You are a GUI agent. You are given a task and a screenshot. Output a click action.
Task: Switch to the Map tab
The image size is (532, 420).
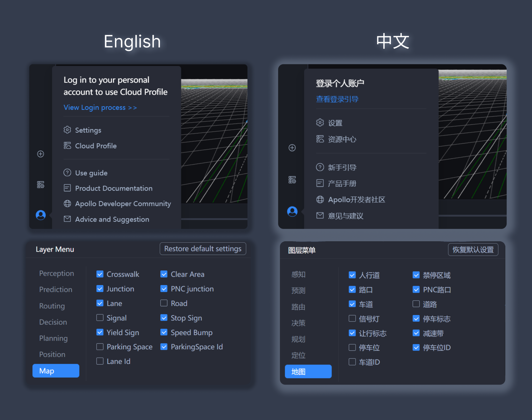[56, 371]
